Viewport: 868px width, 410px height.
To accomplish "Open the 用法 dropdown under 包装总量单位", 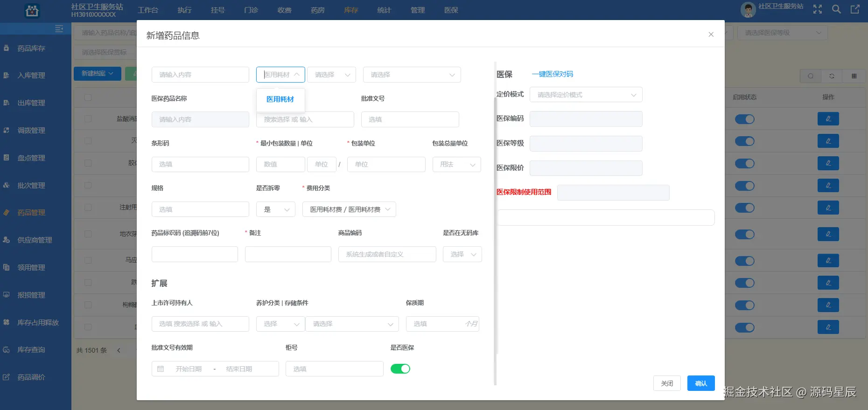I will tap(457, 165).
